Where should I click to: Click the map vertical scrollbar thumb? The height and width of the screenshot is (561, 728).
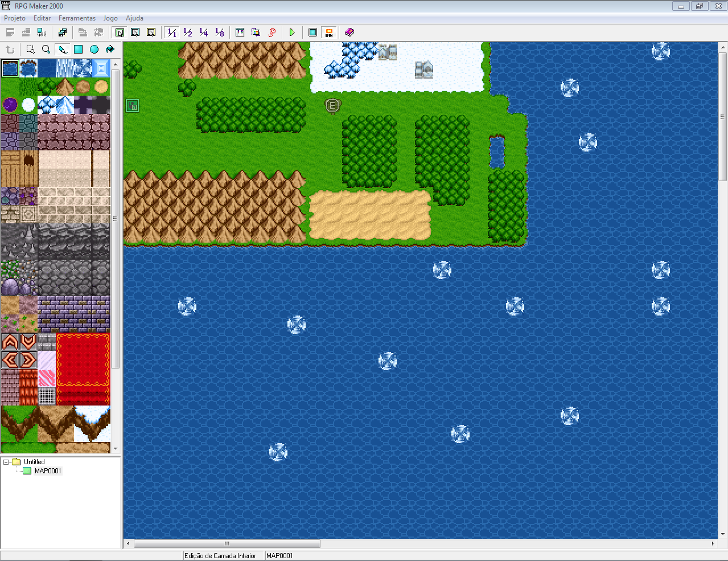point(723,117)
